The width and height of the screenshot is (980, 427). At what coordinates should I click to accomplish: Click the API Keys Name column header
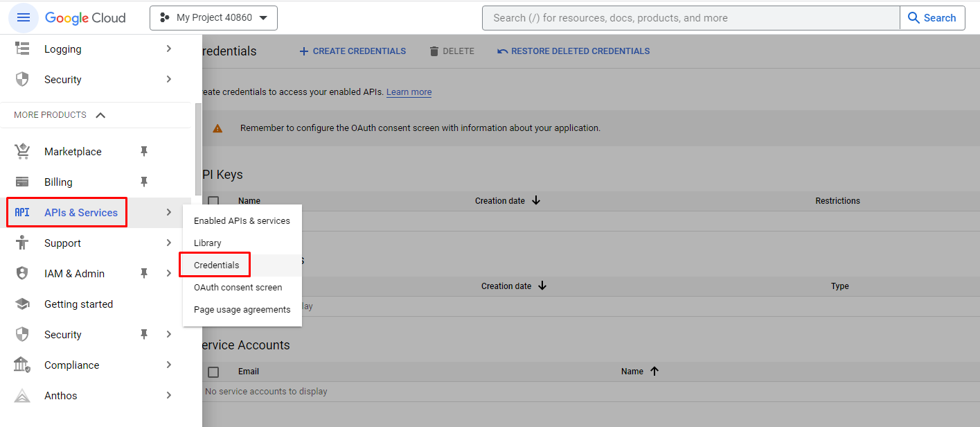tap(249, 200)
